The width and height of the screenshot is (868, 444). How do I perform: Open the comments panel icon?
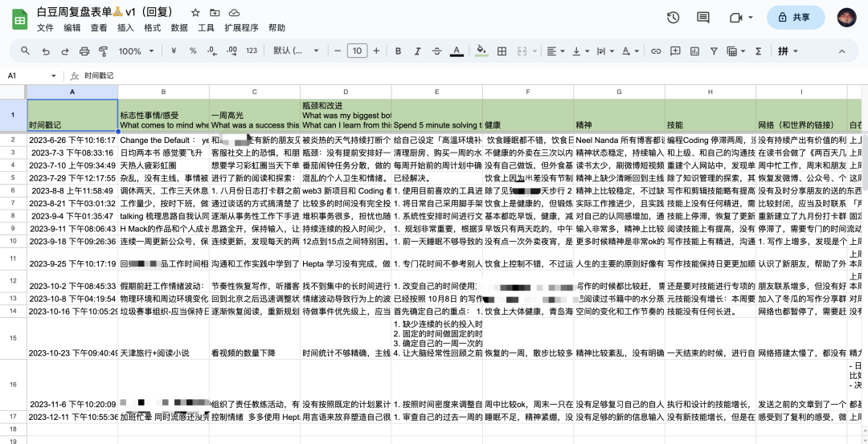click(703, 18)
